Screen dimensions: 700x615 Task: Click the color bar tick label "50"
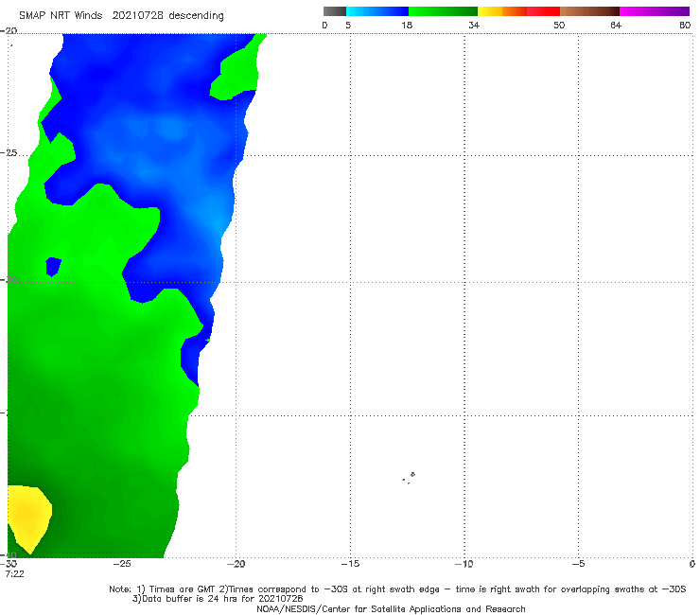pyautogui.click(x=559, y=25)
